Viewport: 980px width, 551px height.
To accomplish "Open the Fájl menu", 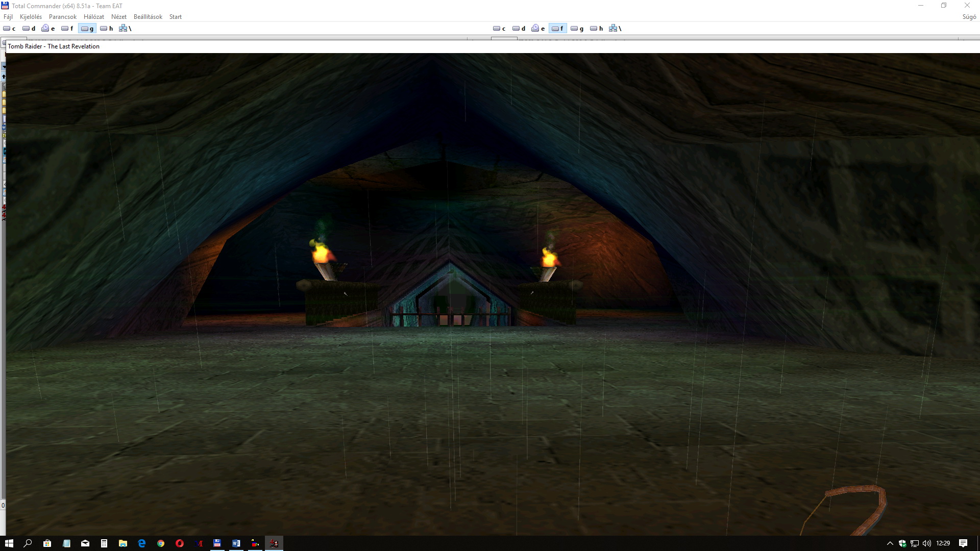I will pyautogui.click(x=8, y=17).
